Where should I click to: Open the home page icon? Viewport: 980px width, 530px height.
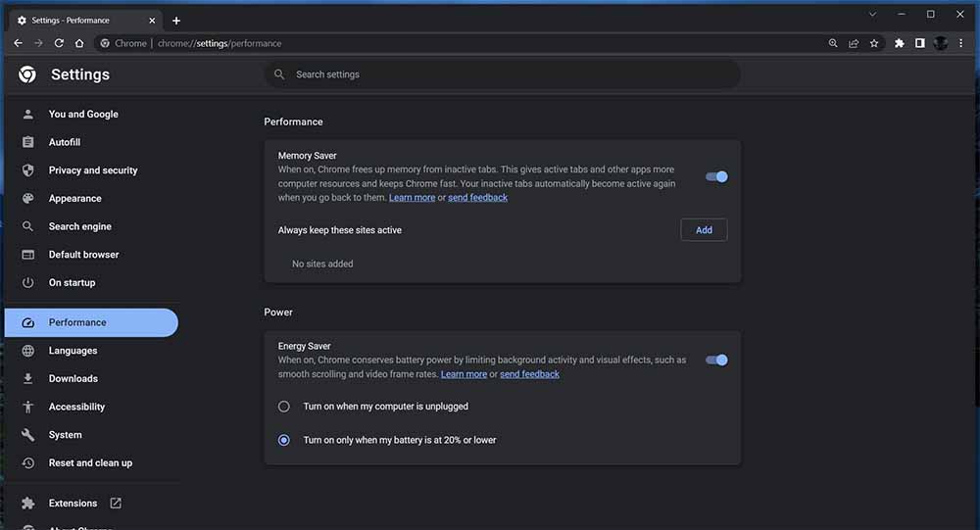(x=79, y=43)
